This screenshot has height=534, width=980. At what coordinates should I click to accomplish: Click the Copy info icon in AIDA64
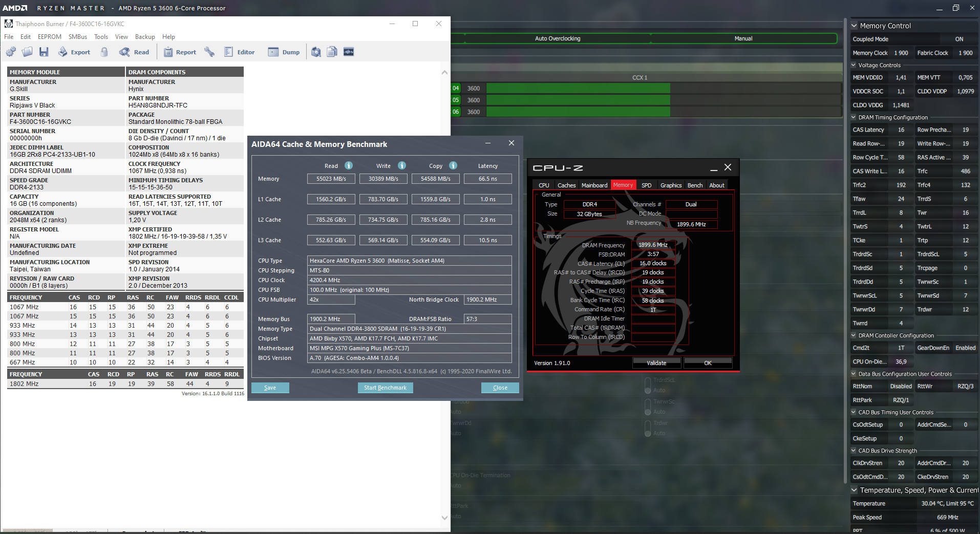(x=453, y=165)
